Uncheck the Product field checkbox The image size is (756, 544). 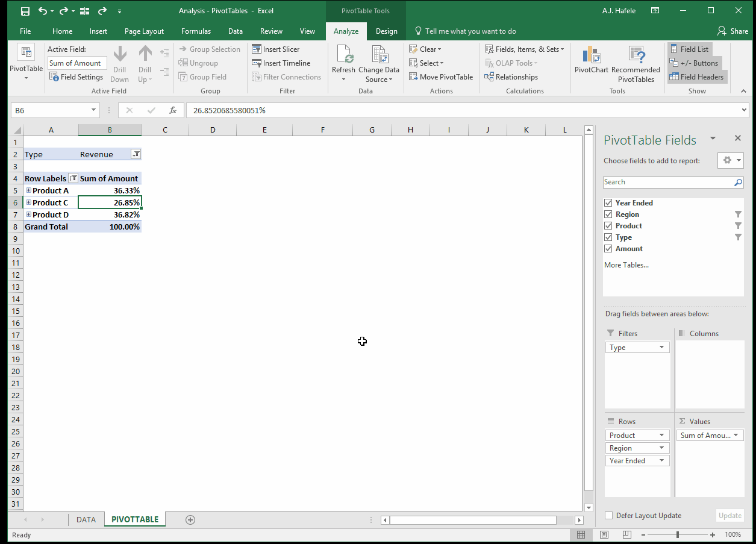click(x=608, y=226)
